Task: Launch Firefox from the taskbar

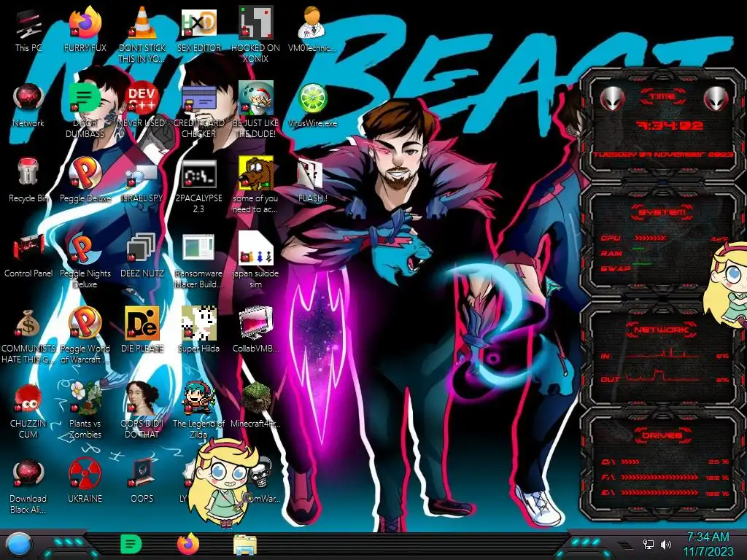Action: [x=188, y=544]
